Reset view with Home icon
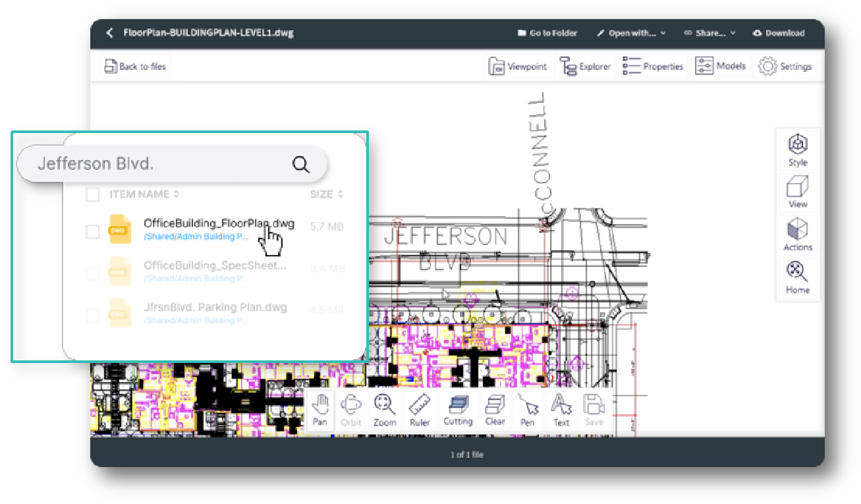This screenshot has height=504, width=861. (x=798, y=277)
